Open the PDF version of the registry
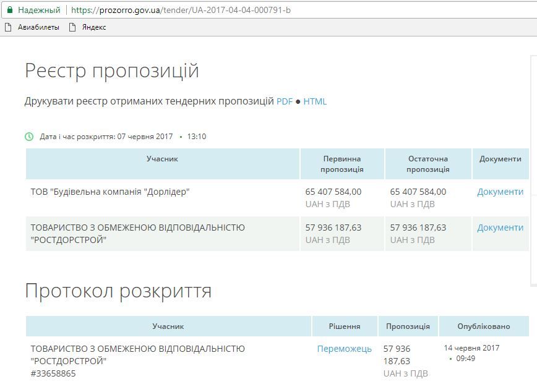Screen dimensions: 537x392 [285, 100]
